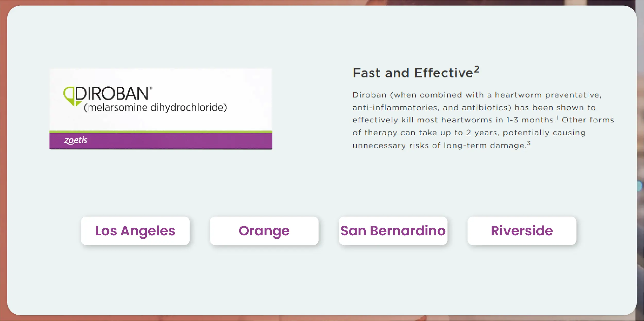Click 'heartworm preventative' in the description
The height and width of the screenshot is (321, 644).
(x=548, y=95)
